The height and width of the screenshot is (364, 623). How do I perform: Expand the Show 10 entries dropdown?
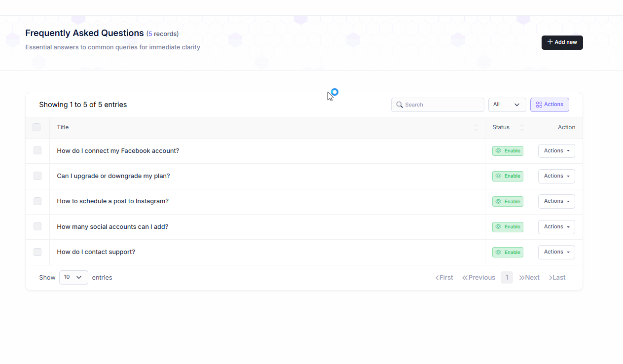(73, 278)
